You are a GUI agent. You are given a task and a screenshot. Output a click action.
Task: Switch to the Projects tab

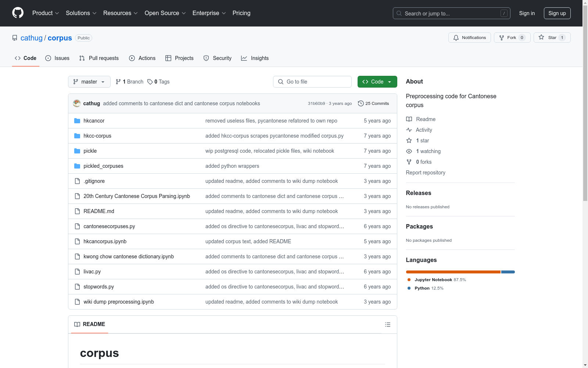[179, 58]
